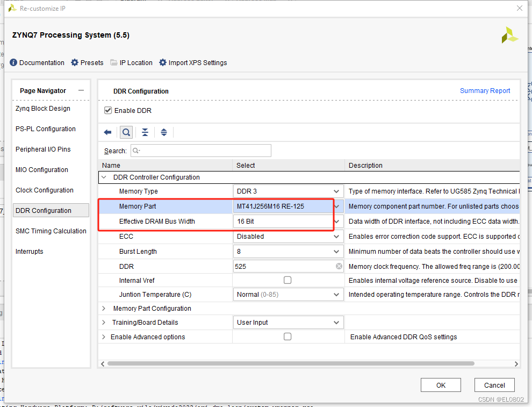Click the Import XPS Settings label
Image resolution: width=532 pixels, height=407 pixels.
tap(198, 62)
